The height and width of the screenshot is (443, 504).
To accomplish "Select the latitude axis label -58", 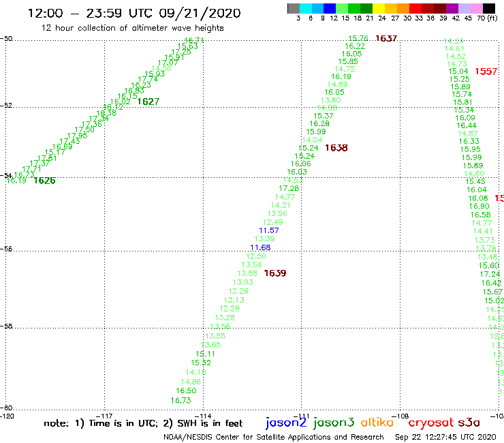I will click(x=6, y=326).
